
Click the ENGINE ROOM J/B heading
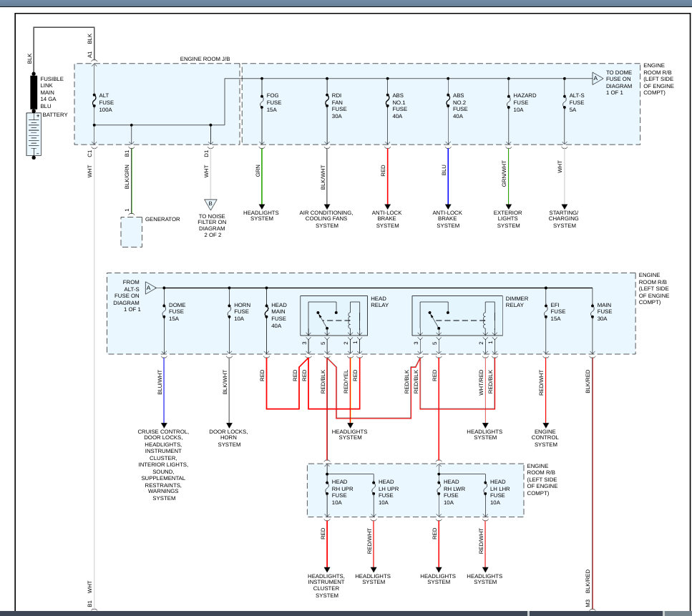click(205, 59)
